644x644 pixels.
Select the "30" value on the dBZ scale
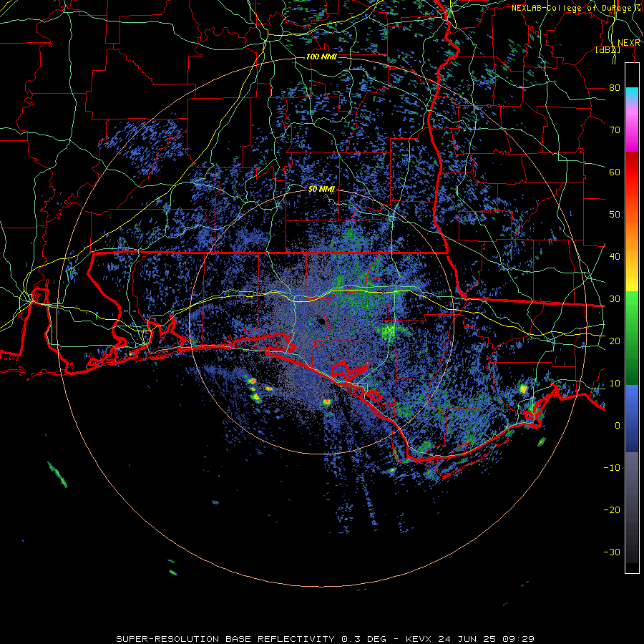pos(615,299)
